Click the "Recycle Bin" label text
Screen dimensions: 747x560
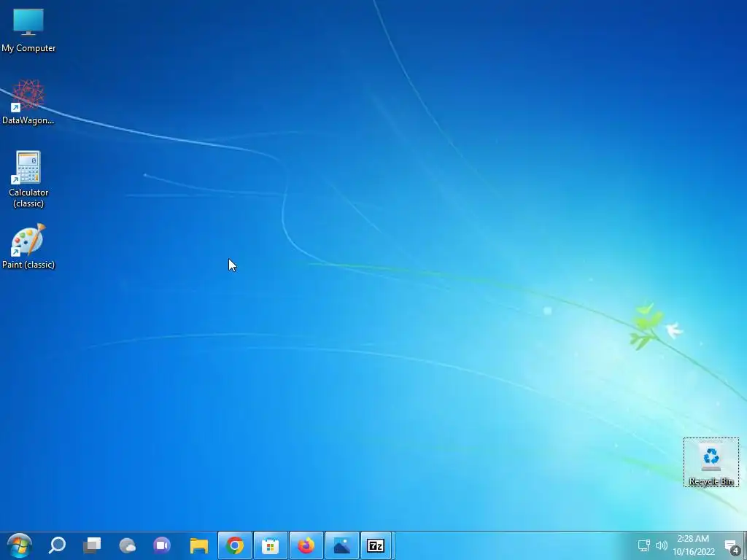(x=711, y=481)
